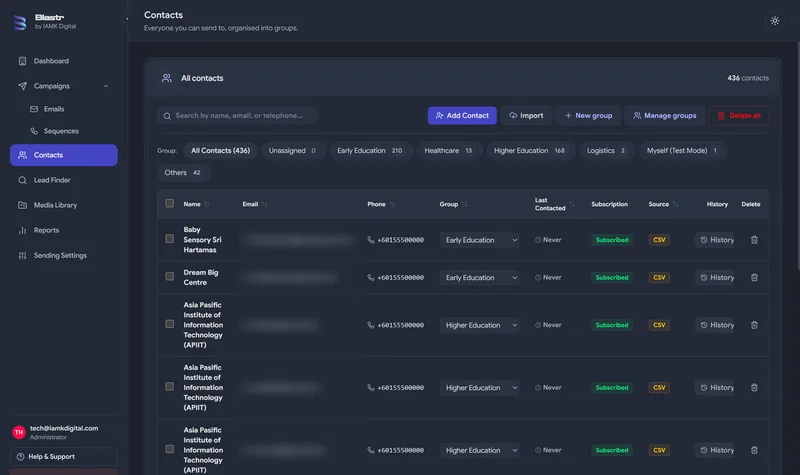Click the trash icon for Baby Sensory Sri Hartamas

point(754,240)
